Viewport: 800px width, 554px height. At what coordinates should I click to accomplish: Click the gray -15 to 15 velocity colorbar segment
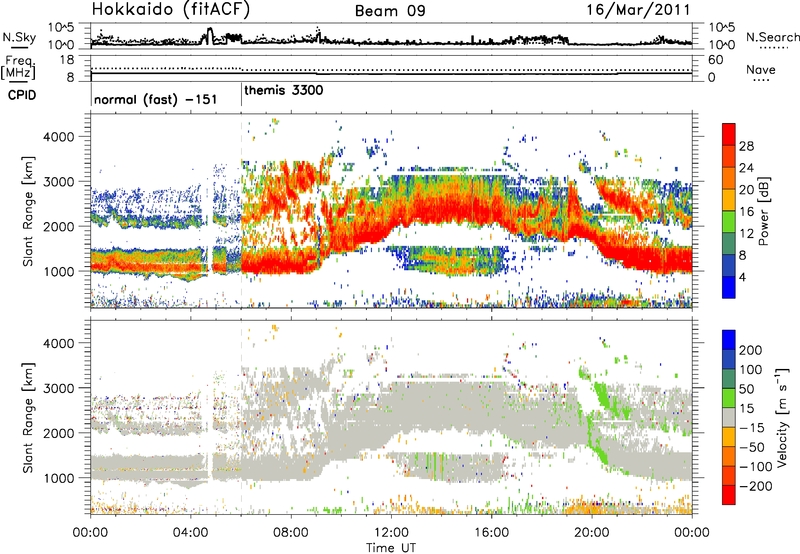pos(729,417)
